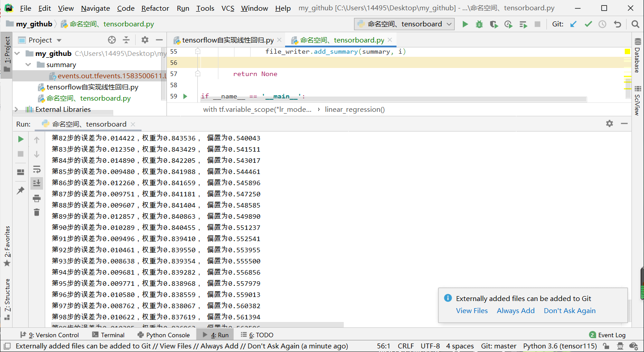Open Run panel settings gear
This screenshot has width=644, height=352.
(610, 123)
